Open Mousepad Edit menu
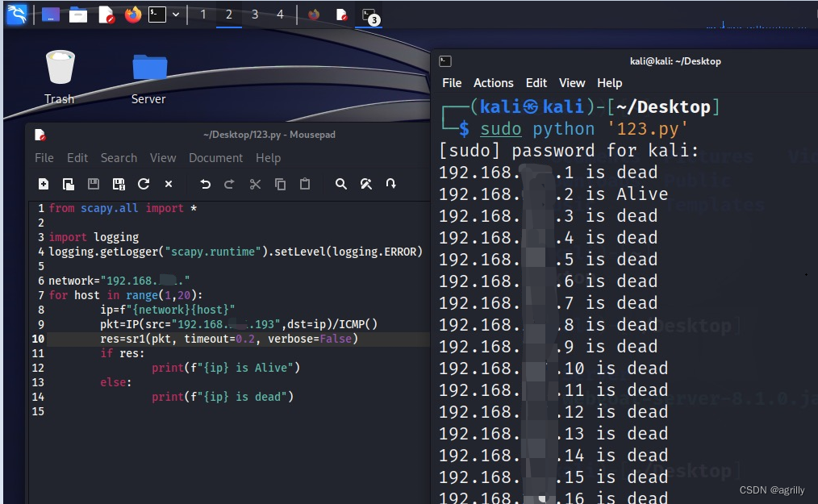The width and height of the screenshot is (818, 504). point(77,157)
